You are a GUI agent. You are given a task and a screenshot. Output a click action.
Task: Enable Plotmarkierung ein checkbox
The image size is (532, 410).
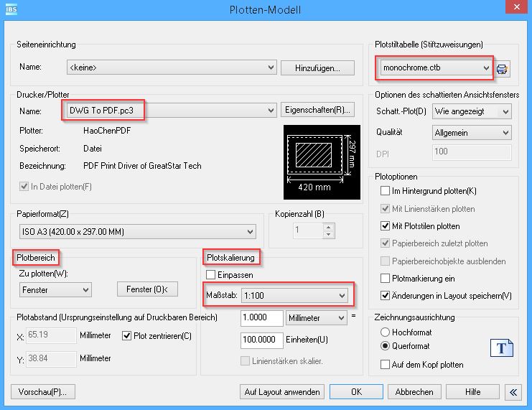(385, 279)
